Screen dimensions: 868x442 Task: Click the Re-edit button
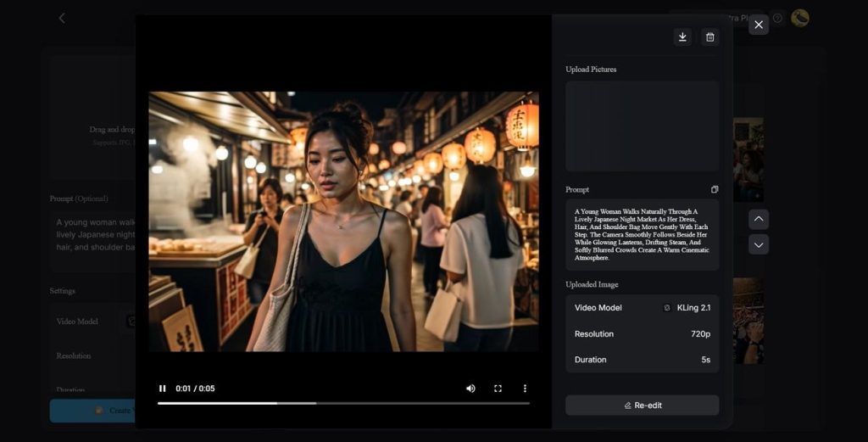tap(643, 406)
